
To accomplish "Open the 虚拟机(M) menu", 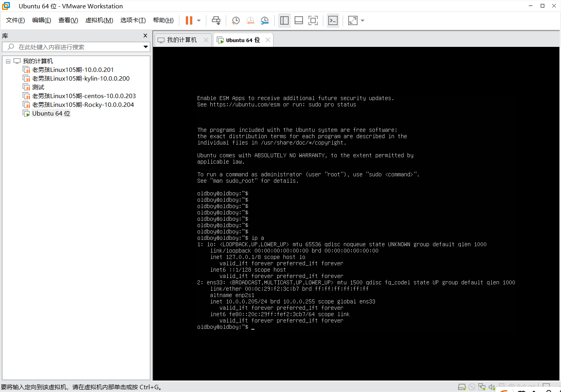I will 99,20.
